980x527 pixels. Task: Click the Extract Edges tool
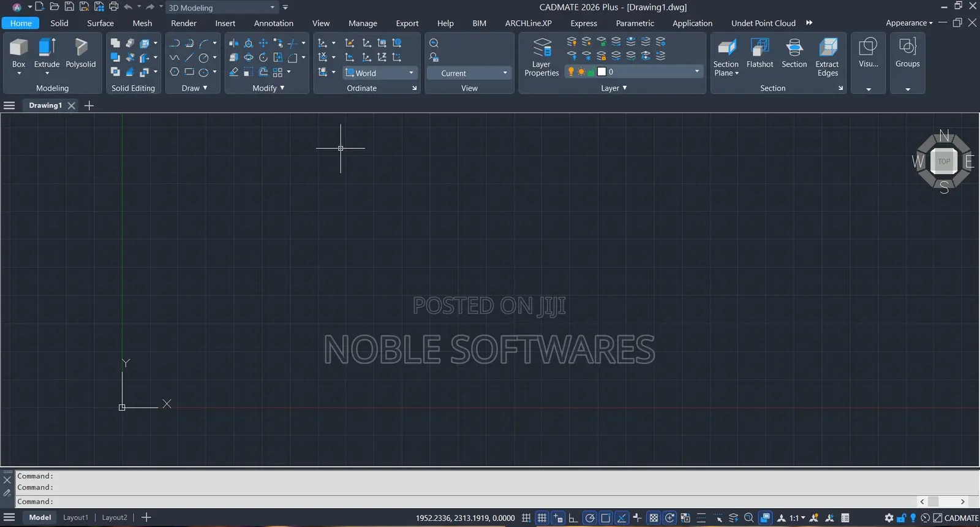[x=827, y=57]
